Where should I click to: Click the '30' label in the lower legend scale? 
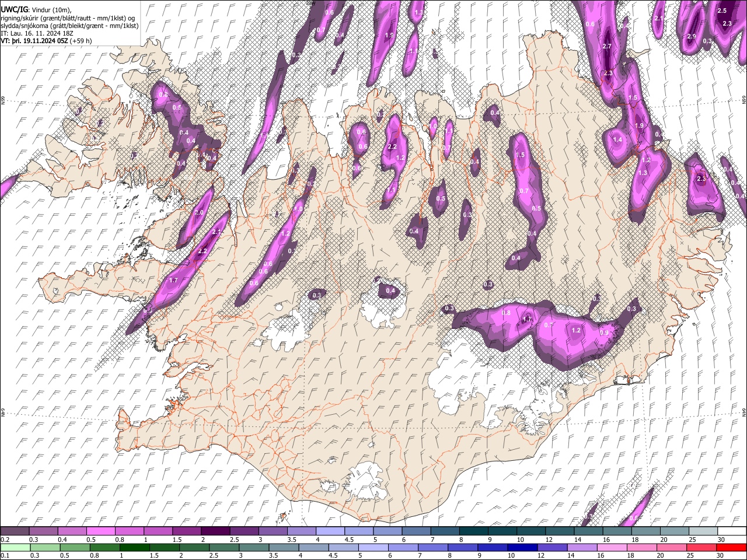[721, 555]
